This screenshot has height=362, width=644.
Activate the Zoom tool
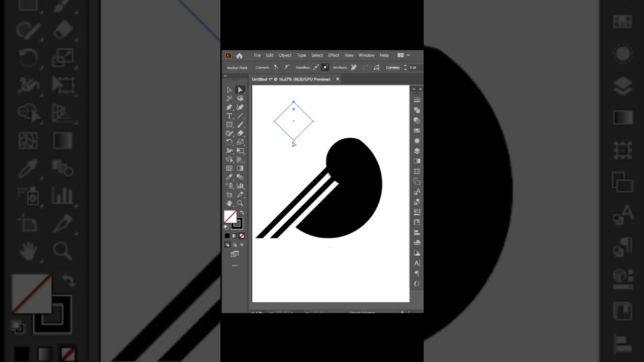coord(240,203)
